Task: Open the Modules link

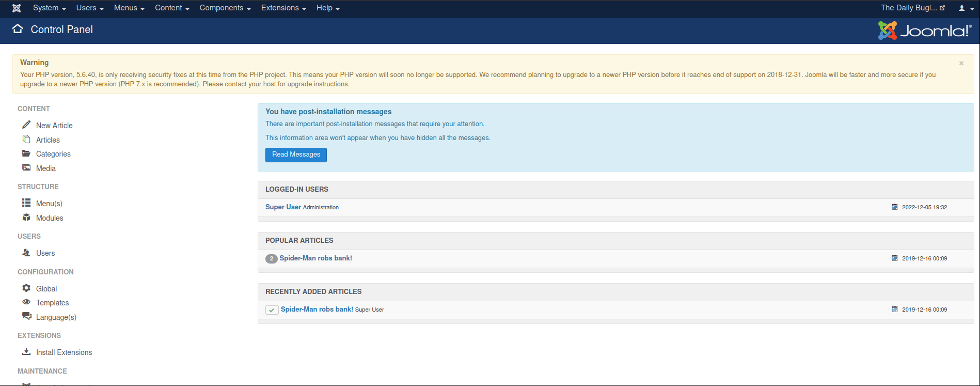Action: 50,218
